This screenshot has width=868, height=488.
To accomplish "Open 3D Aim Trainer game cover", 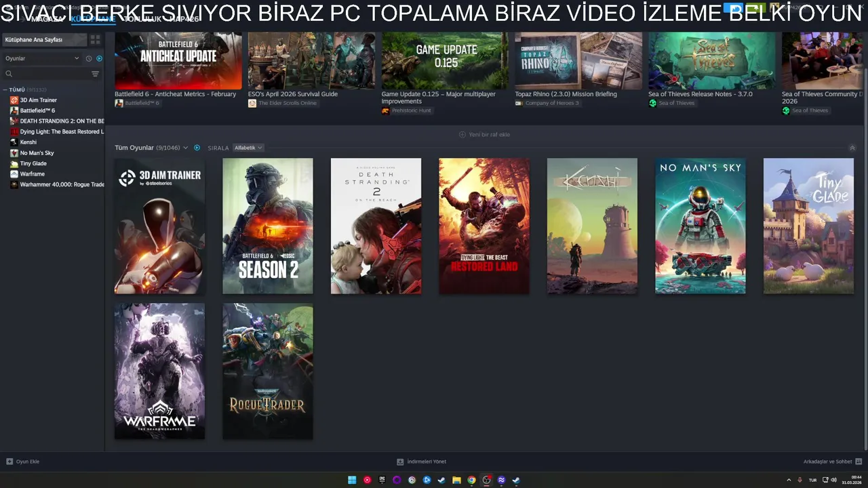I will pos(159,226).
